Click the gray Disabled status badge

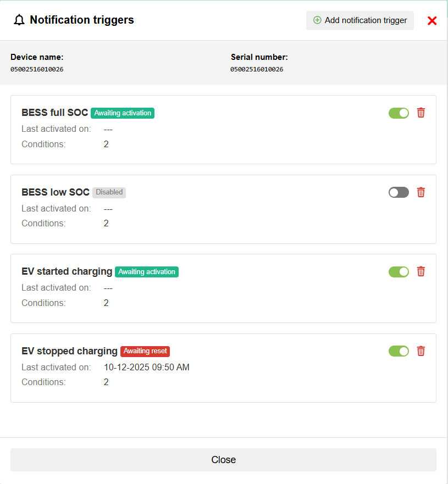pyautogui.click(x=109, y=192)
